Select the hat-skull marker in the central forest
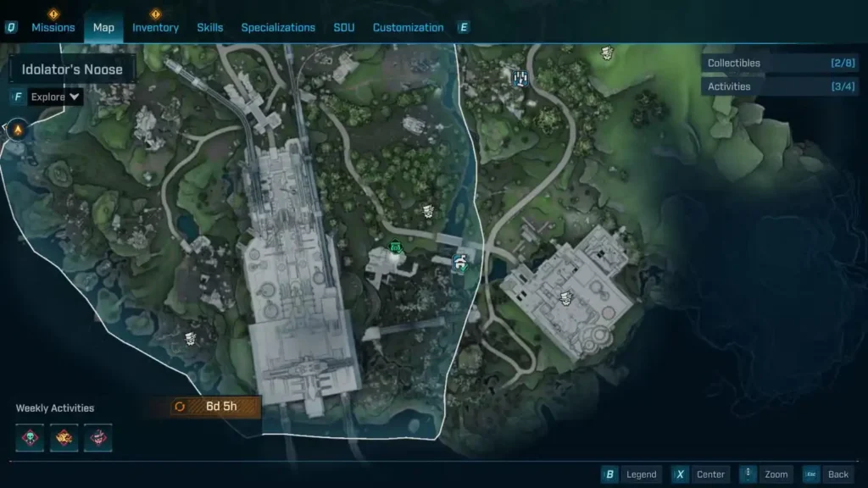This screenshot has width=868, height=488. tap(428, 211)
